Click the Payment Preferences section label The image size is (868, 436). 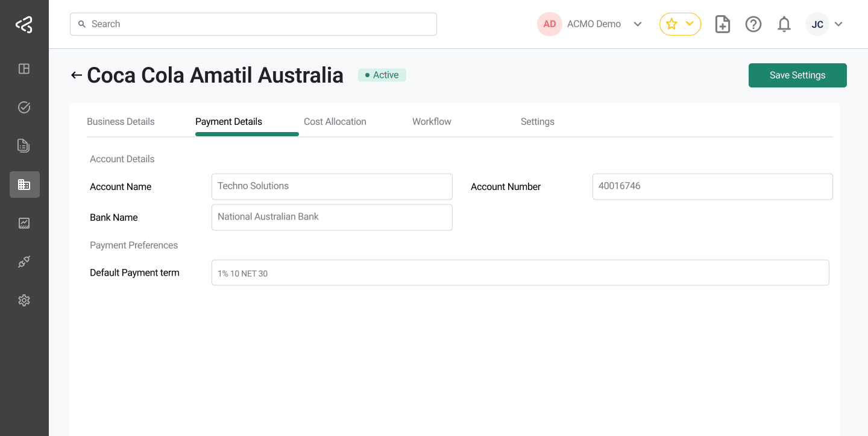134,245
